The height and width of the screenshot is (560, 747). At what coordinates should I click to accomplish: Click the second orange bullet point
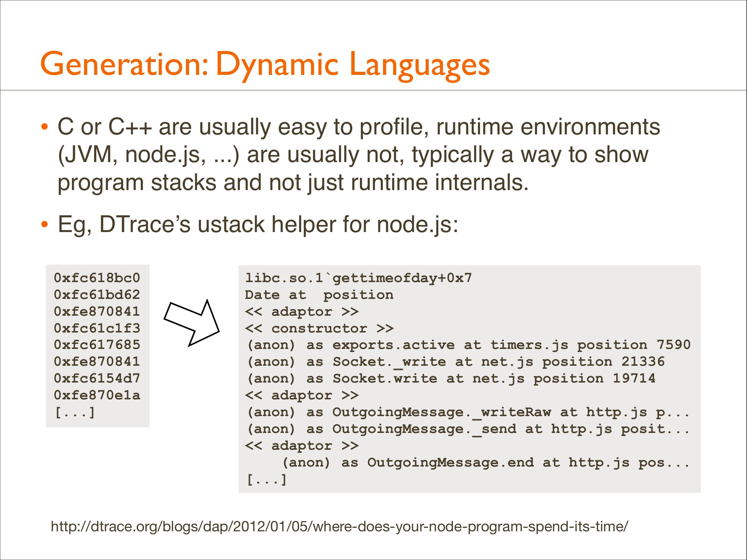pyautogui.click(x=44, y=224)
